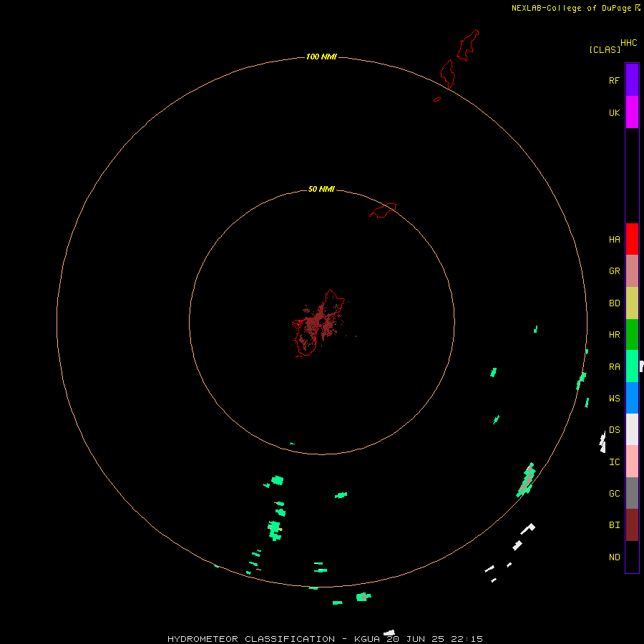Click the WS blue legend swatch
The height and width of the screenshot is (644, 644).
632,398
